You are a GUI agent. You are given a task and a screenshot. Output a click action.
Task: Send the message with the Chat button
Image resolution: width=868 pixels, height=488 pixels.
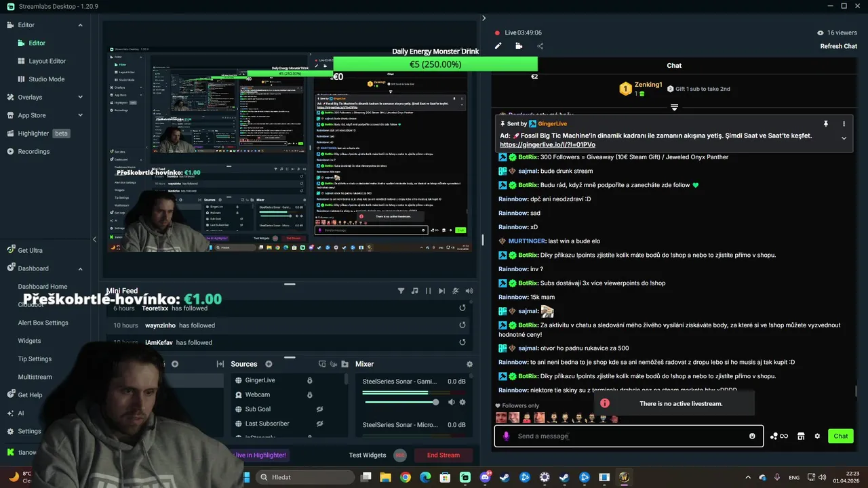coord(841,436)
